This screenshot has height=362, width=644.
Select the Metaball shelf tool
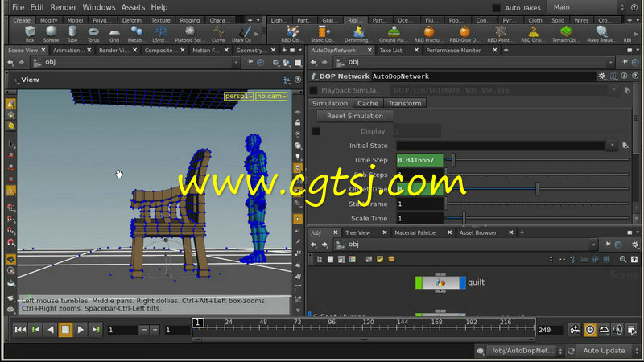[136, 34]
